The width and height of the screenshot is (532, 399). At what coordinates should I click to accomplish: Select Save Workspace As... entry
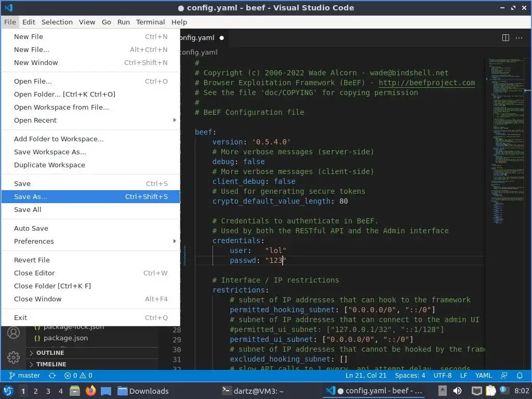pyautogui.click(x=90, y=152)
